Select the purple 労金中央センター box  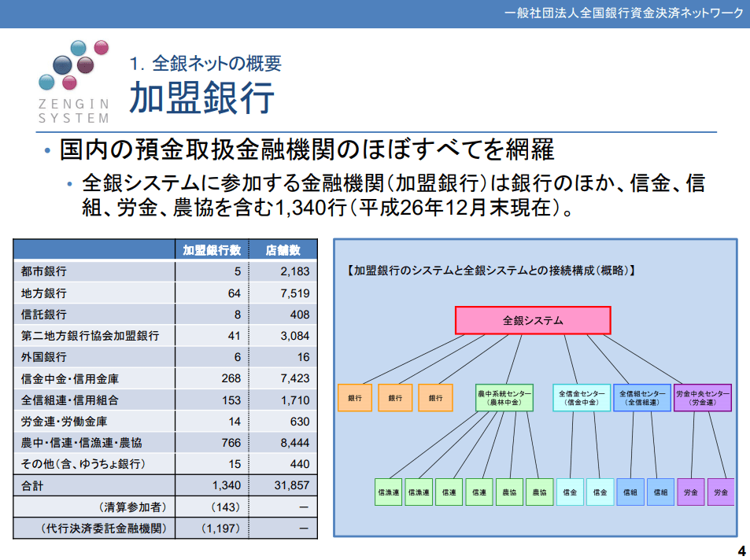coord(702,397)
